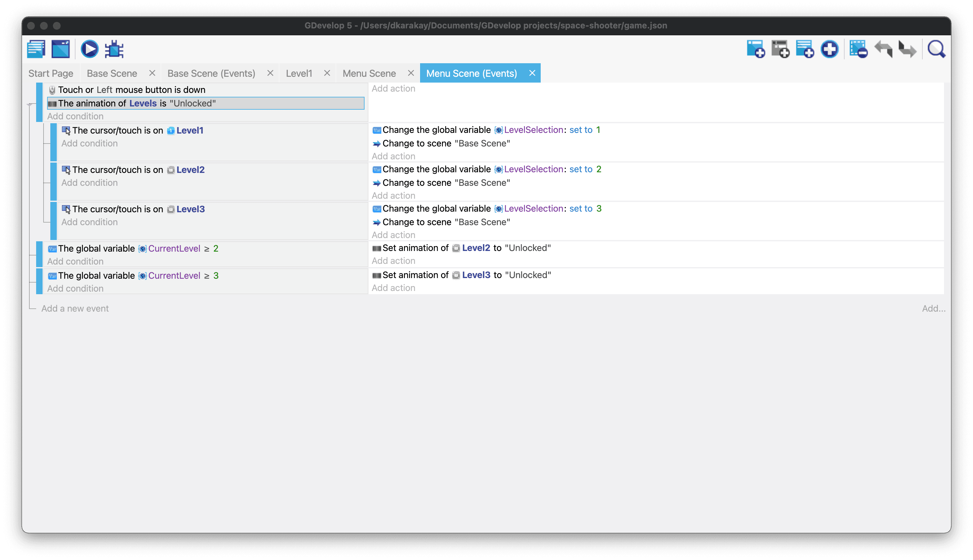This screenshot has width=973, height=560.
Task: Close the Level1 tab
Action: point(327,73)
